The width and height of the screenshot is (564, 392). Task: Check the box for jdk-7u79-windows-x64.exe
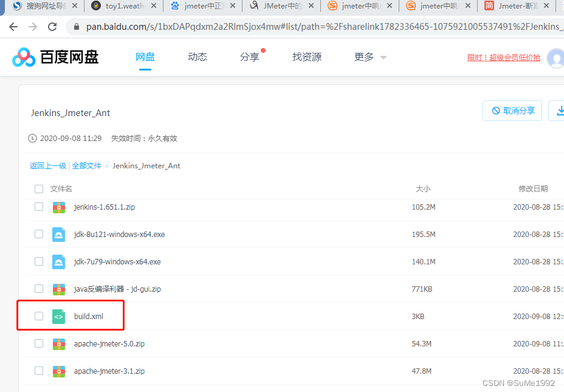pos(39,261)
